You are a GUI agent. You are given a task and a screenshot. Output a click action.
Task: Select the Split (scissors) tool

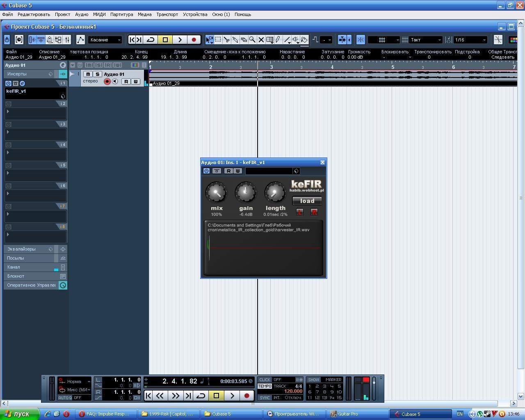227,40
